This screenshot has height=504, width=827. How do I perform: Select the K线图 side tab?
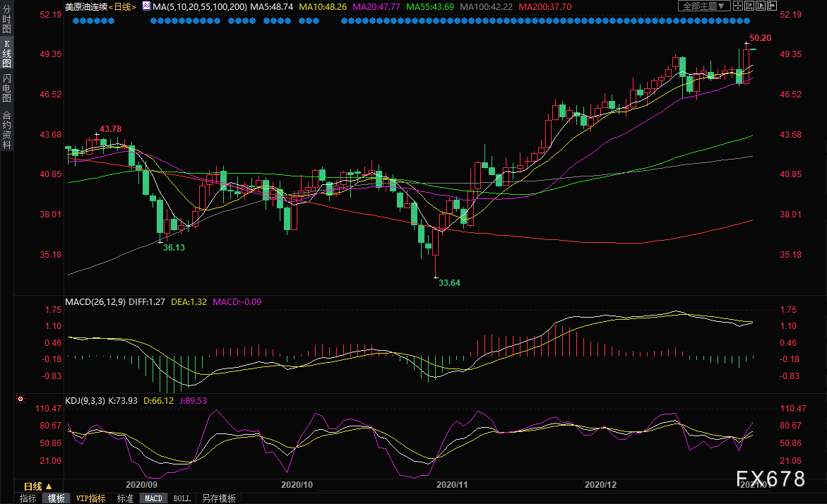6,56
